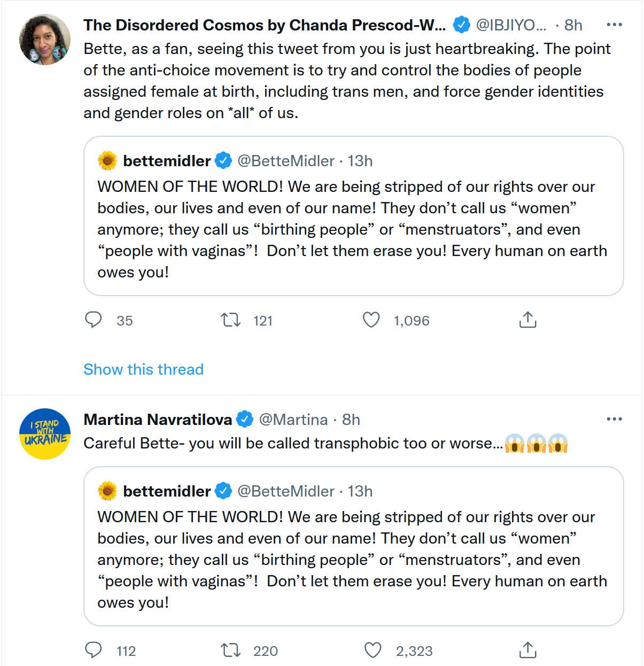Click The Disordered Cosmos display name

[264, 25]
